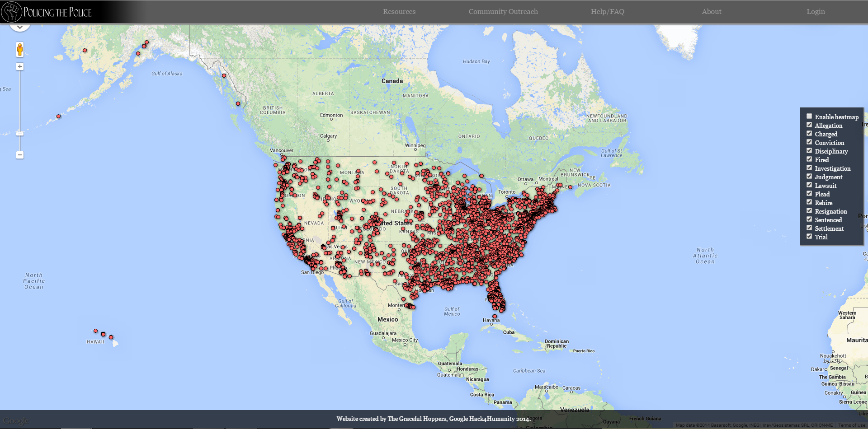Click the zoom slider handle
Viewport: 868px width, 429px height.
click(x=20, y=134)
